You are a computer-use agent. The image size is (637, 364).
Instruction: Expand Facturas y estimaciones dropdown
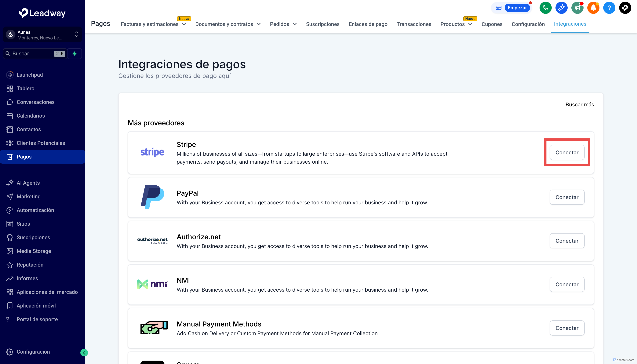point(153,24)
